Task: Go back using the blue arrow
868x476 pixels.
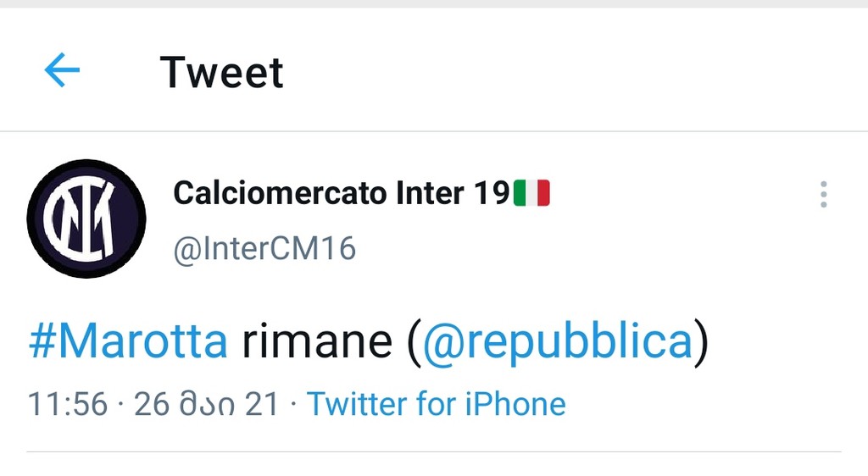Action: point(62,70)
